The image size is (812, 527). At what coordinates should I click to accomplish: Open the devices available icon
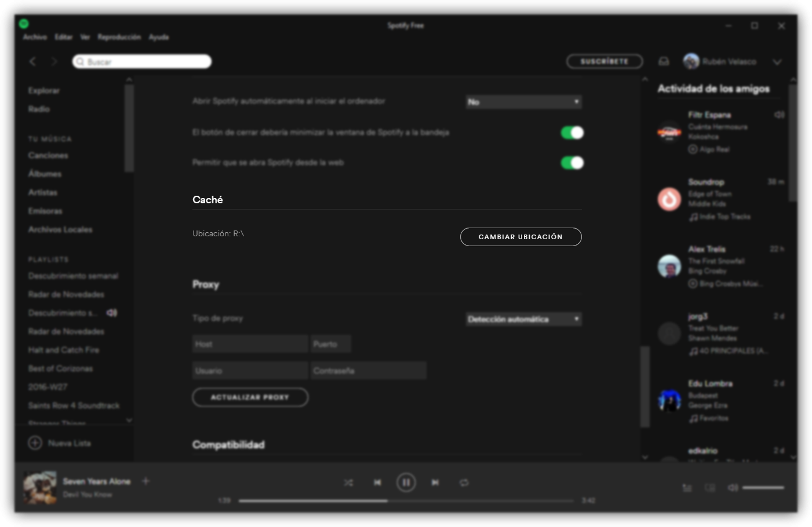(x=710, y=488)
